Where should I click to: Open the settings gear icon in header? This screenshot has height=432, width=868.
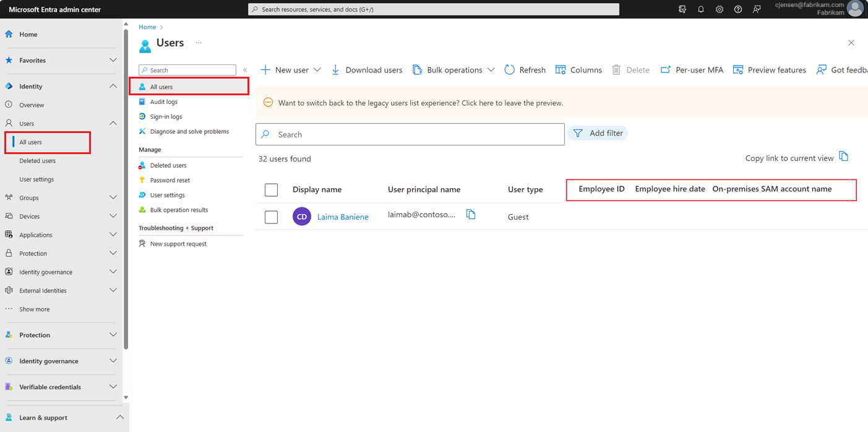pos(720,9)
